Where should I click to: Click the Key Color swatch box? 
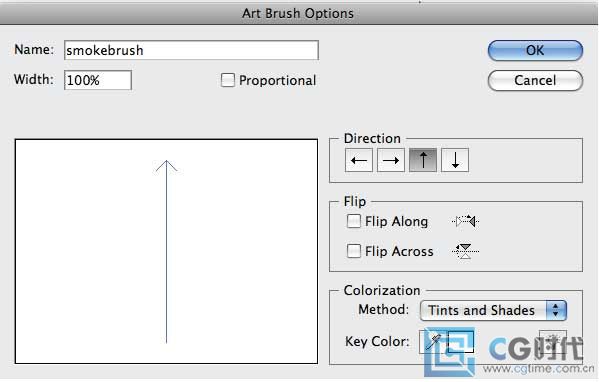coord(461,342)
